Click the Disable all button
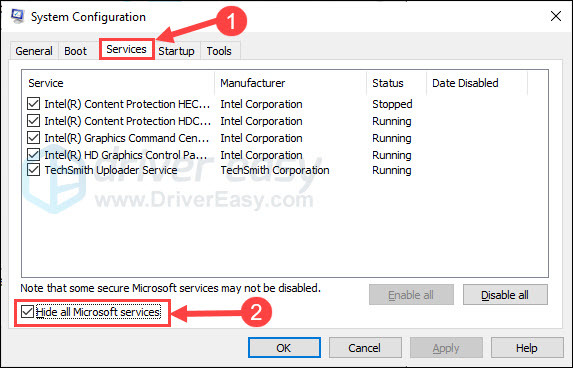Viewport: 573px width, 368px height. pyautogui.click(x=505, y=295)
